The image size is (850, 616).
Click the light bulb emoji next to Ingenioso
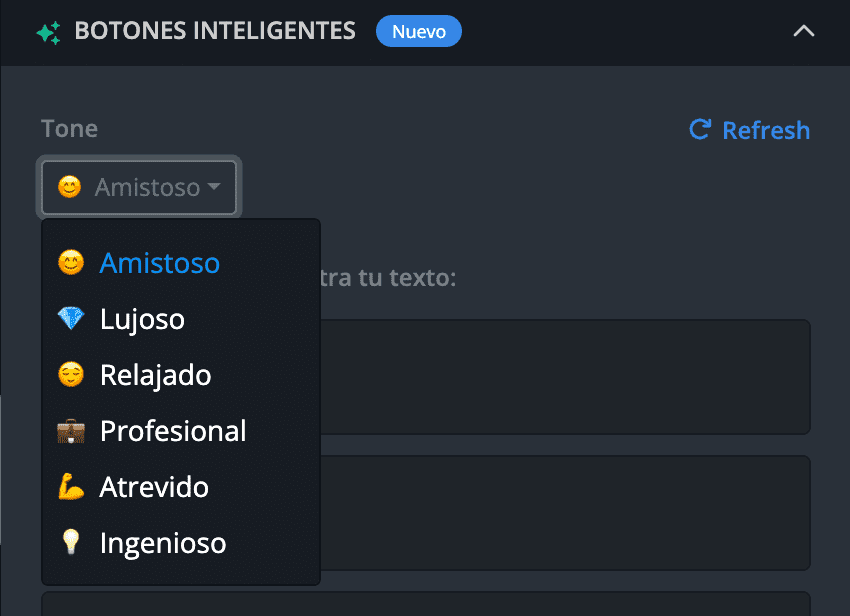click(71, 542)
